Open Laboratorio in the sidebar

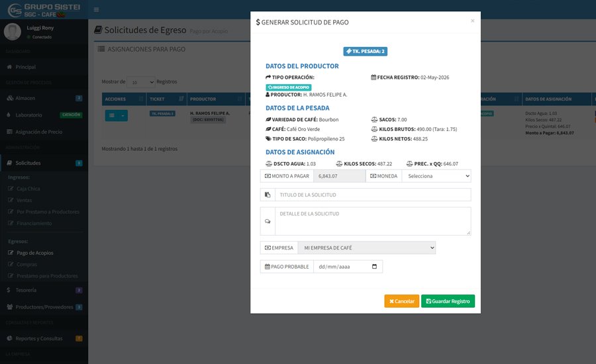click(x=44, y=114)
